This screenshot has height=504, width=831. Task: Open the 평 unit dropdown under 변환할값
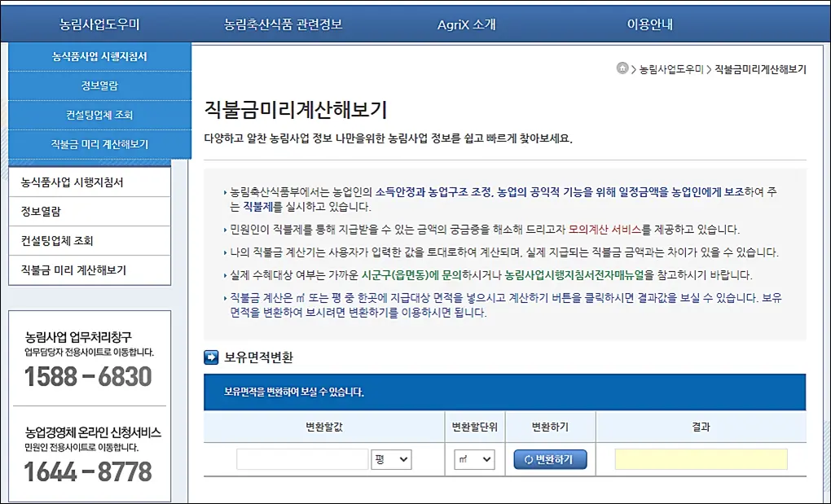[x=390, y=458]
